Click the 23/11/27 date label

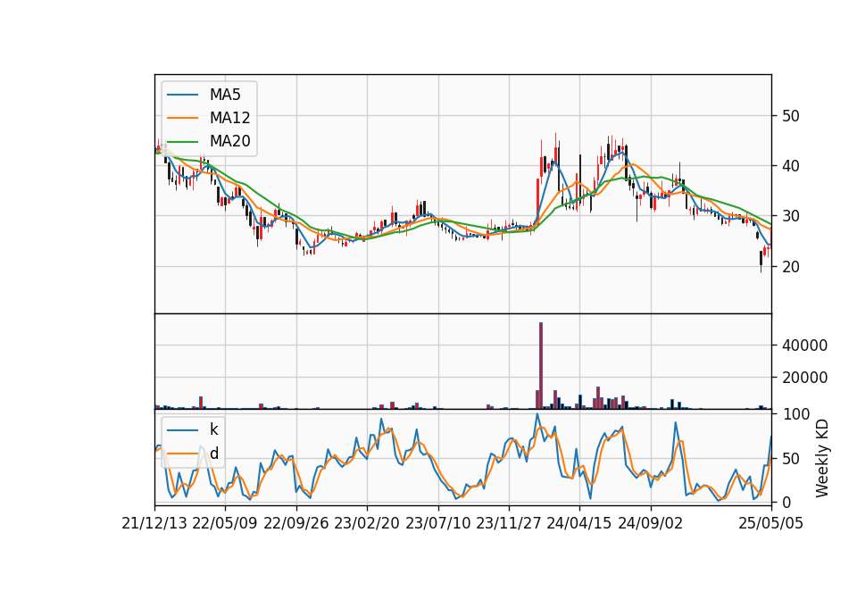pyautogui.click(x=508, y=524)
